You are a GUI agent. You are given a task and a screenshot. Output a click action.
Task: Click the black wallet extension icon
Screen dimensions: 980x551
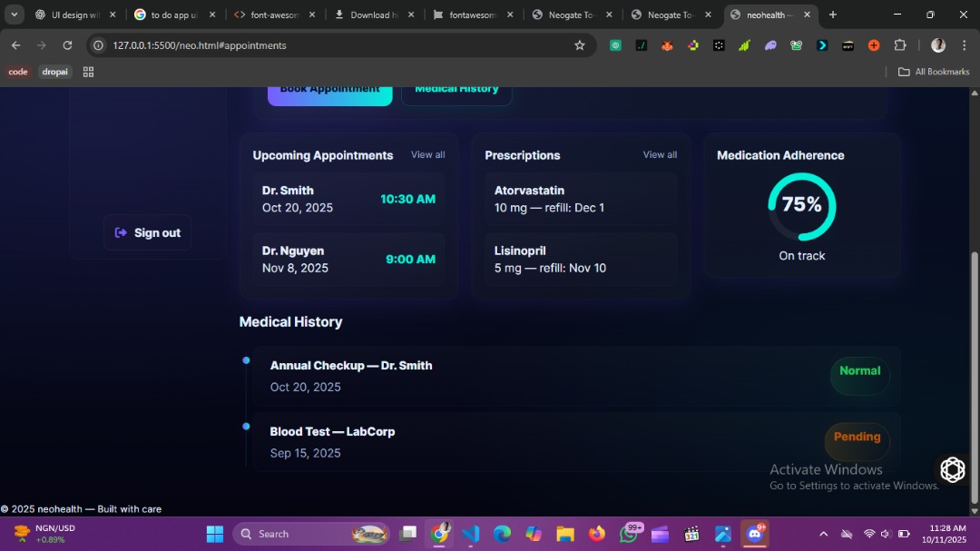pyautogui.click(x=848, y=45)
